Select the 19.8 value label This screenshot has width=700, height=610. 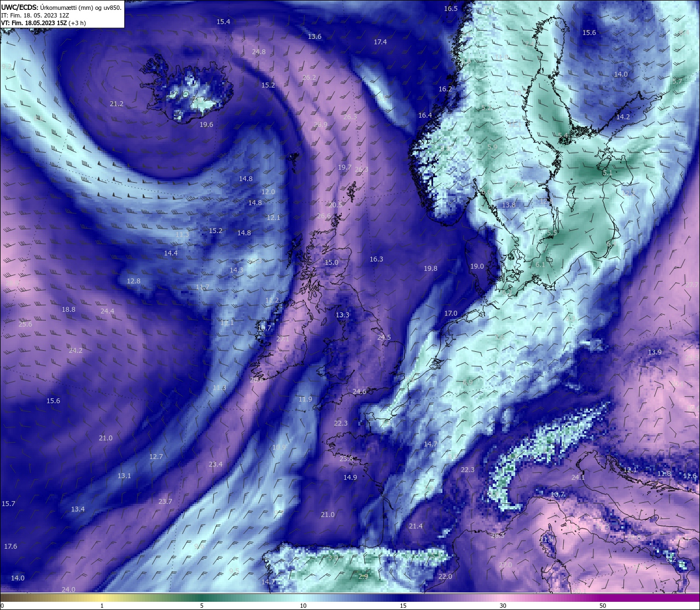[x=430, y=269]
